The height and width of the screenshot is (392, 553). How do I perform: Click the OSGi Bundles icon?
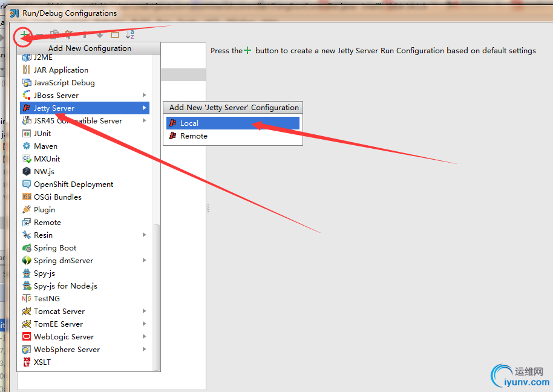pos(27,197)
